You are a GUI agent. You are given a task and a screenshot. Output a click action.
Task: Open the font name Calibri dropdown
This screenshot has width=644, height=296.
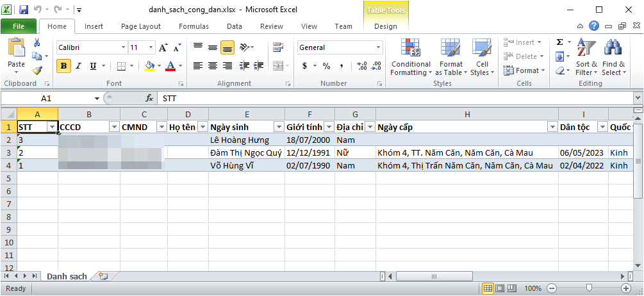pyautogui.click(x=124, y=47)
